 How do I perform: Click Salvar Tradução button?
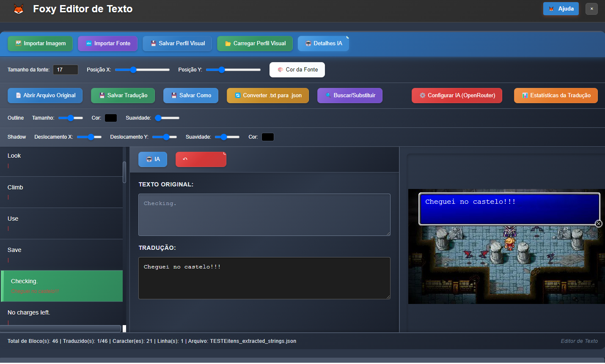123,96
